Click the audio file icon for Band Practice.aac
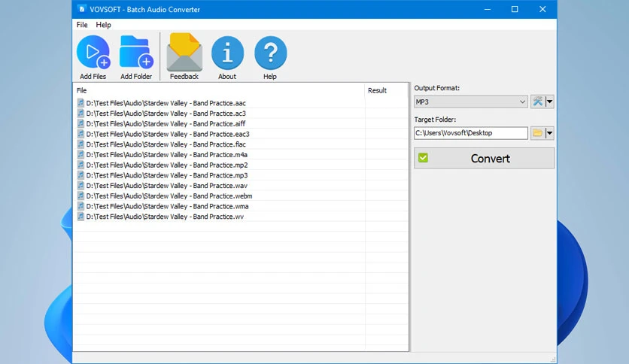This screenshot has width=629, height=364. point(81,103)
